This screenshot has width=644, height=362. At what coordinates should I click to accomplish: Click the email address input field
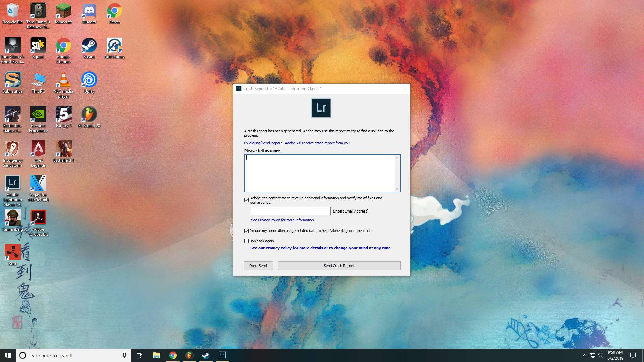pos(290,211)
